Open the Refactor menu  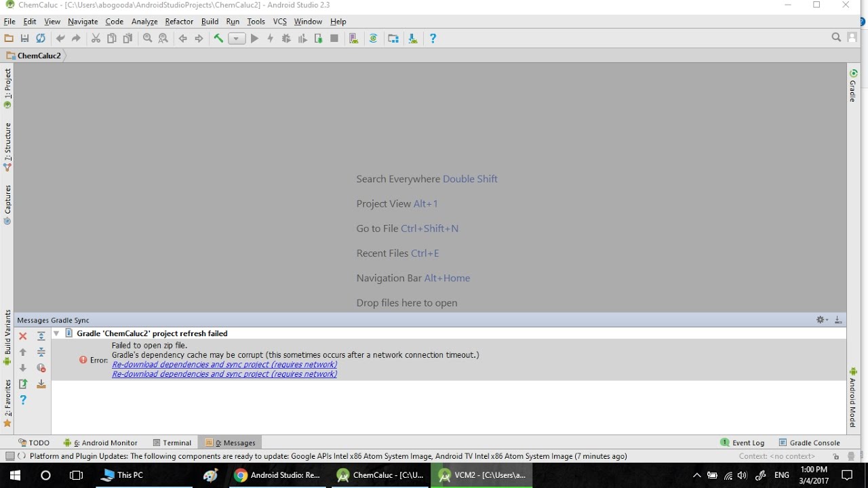pyautogui.click(x=179, y=22)
